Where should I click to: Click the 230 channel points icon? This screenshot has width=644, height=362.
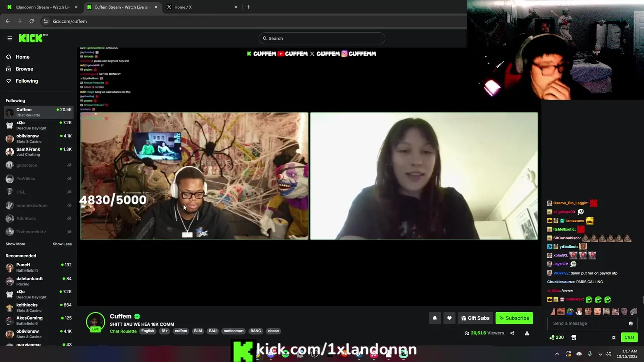pos(556,337)
